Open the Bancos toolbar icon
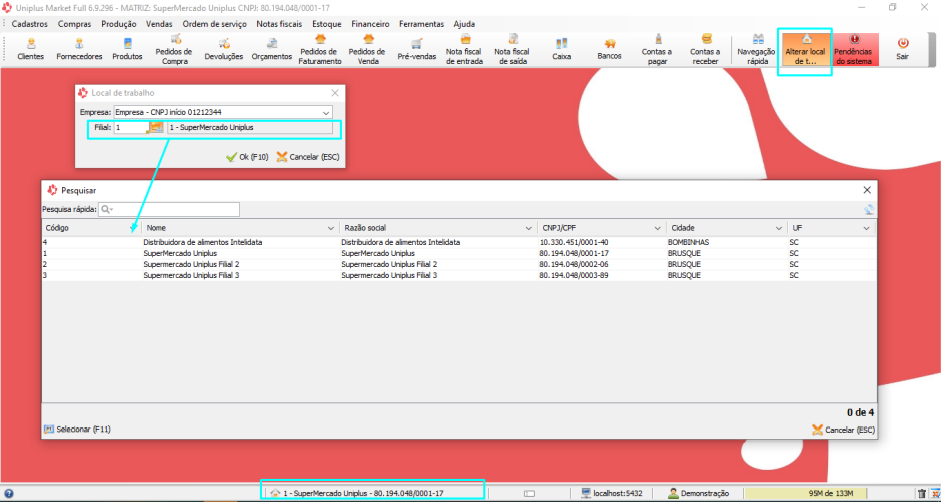Screen dimensions: 942x502 [x=610, y=49]
